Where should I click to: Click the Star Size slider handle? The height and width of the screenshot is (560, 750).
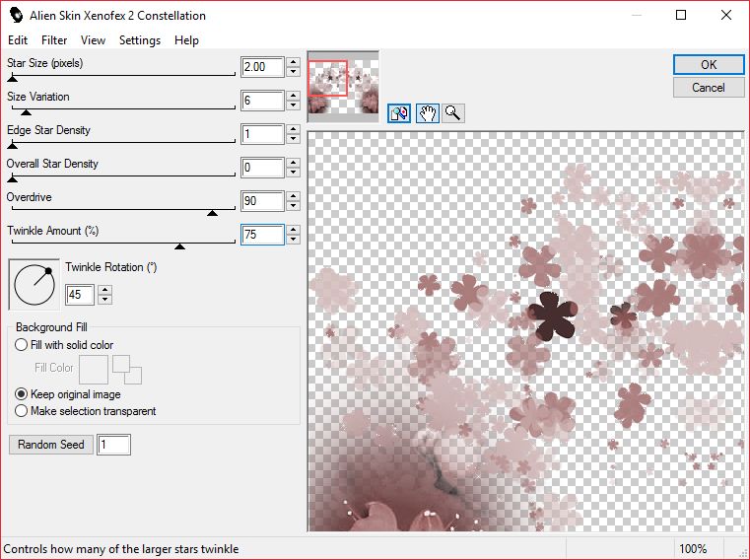pyautogui.click(x=13, y=79)
